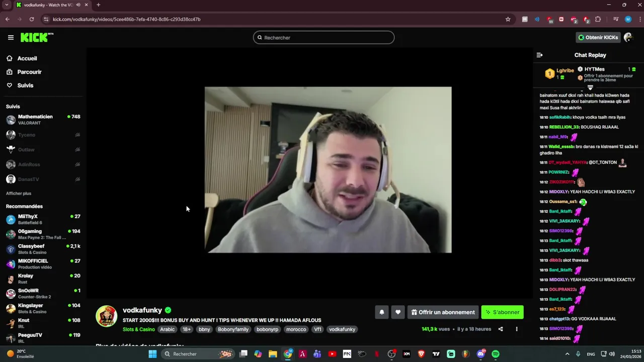Click Offrir un abonnement button
Screen dimensions: 644x362
[x=443, y=312]
